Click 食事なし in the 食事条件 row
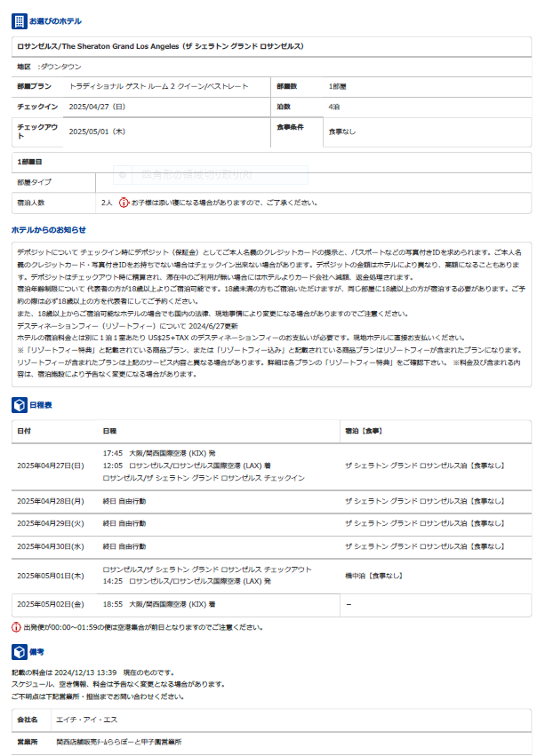This screenshot has width=545, height=756. 341,131
